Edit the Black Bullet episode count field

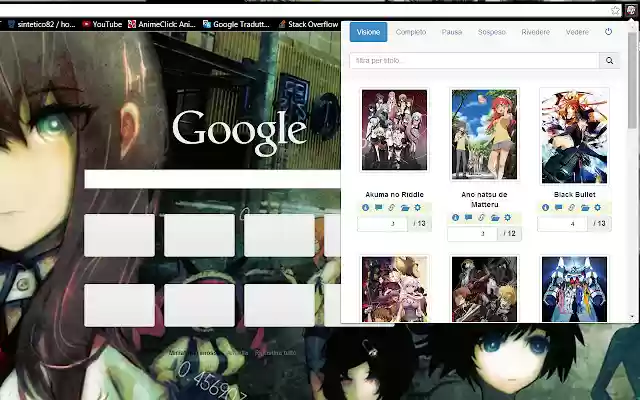562,224
